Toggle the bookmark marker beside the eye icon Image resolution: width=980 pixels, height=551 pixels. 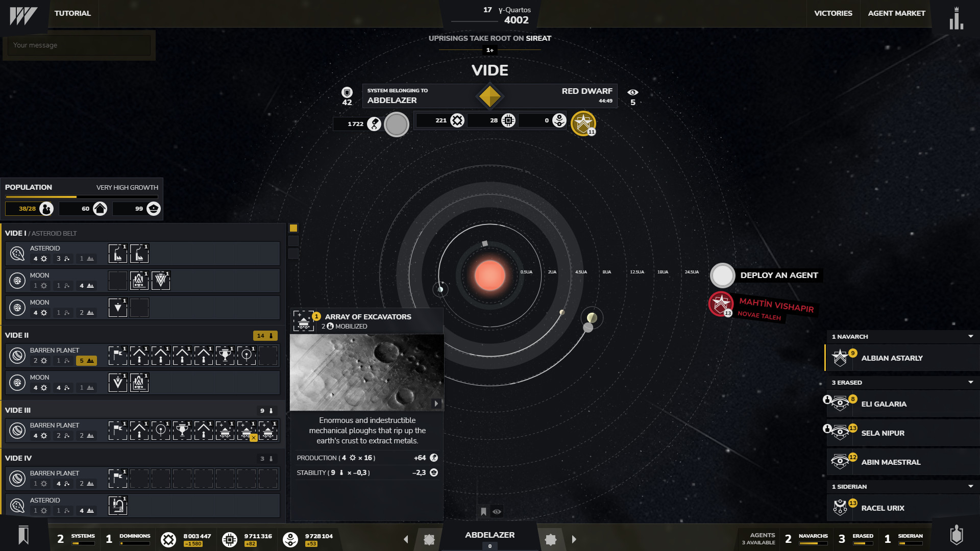coord(483,511)
